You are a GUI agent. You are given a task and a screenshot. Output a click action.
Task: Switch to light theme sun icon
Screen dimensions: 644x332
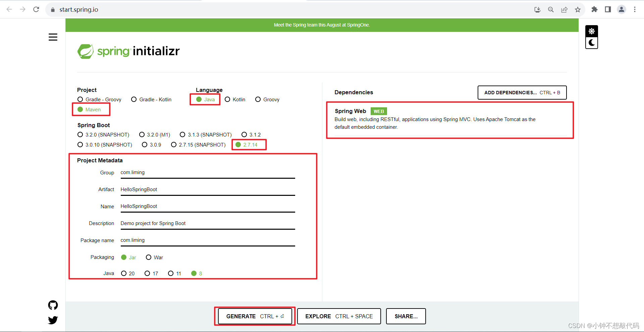(592, 31)
